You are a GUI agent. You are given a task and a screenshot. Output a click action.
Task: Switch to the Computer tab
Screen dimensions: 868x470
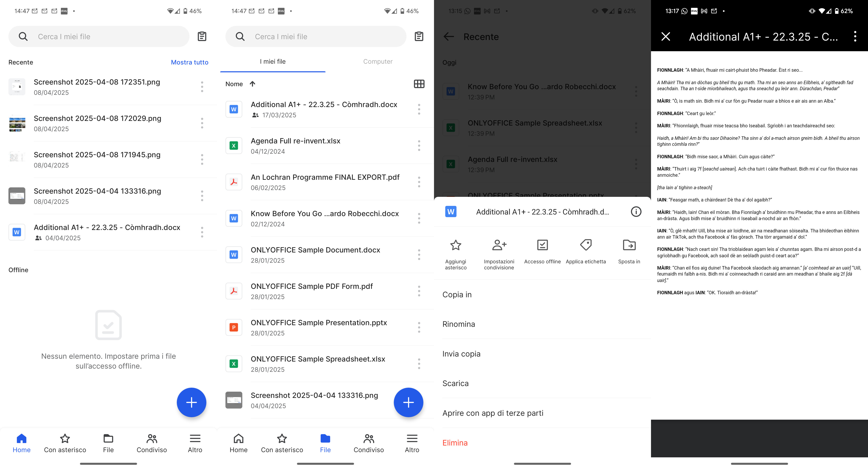pos(378,62)
